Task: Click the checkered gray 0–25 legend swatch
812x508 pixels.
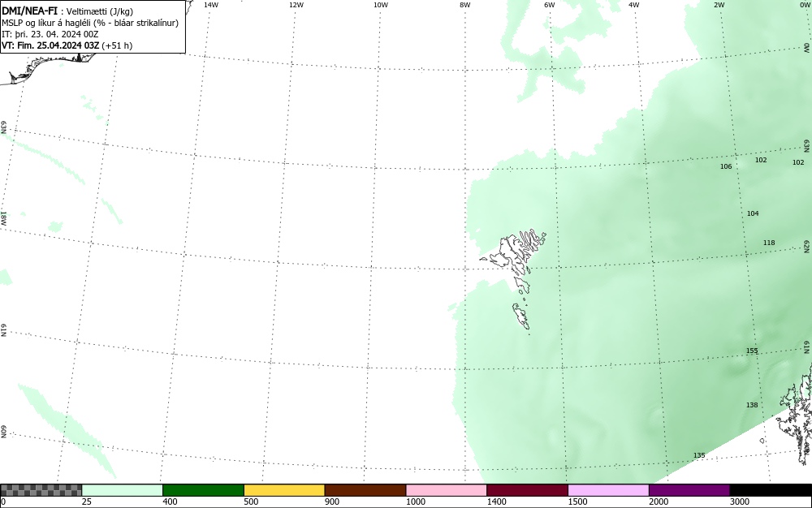Action: [41, 490]
